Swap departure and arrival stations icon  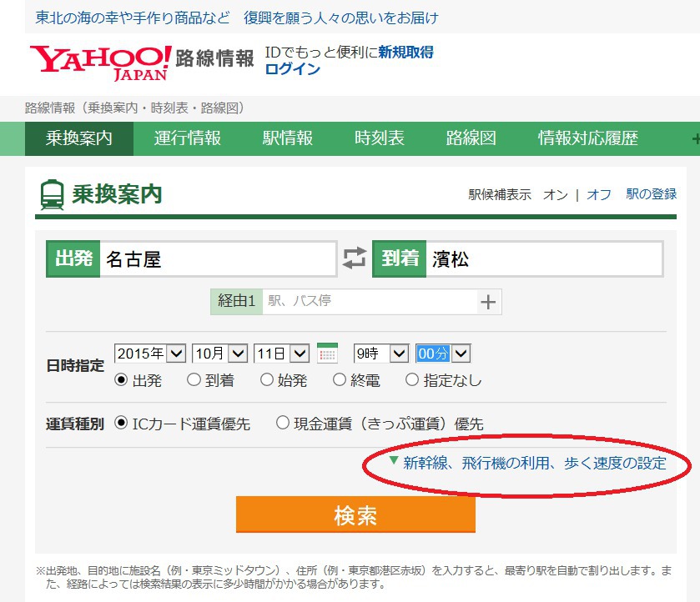(355, 258)
